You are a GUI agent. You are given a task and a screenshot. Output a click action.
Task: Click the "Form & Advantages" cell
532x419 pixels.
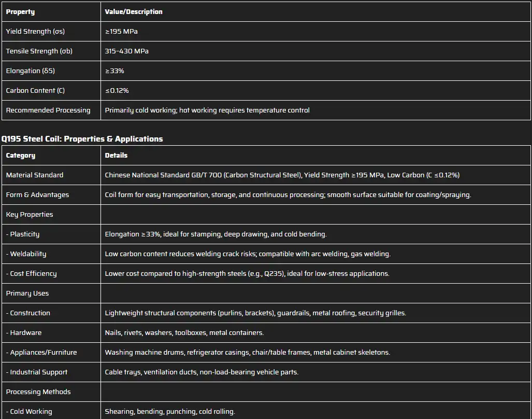(37, 194)
